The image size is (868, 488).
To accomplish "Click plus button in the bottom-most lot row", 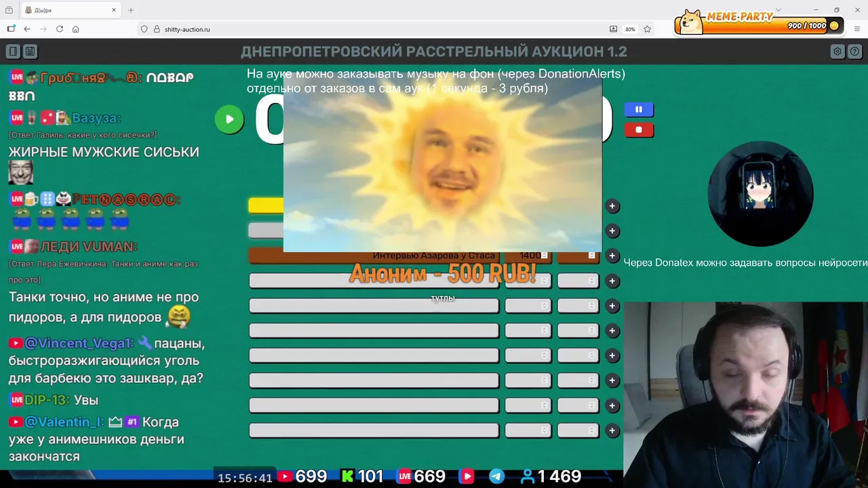I will (x=612, y=430).
